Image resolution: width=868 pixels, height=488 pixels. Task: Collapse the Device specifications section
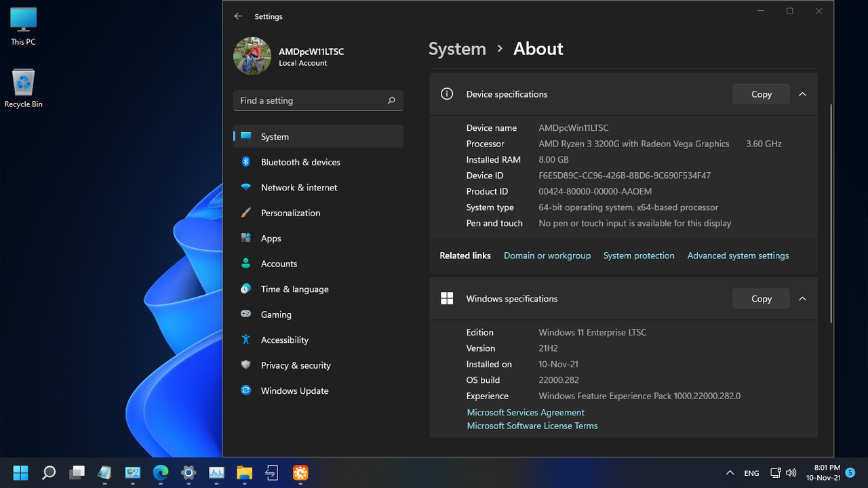pyautogui.click(x=802, y=94)
